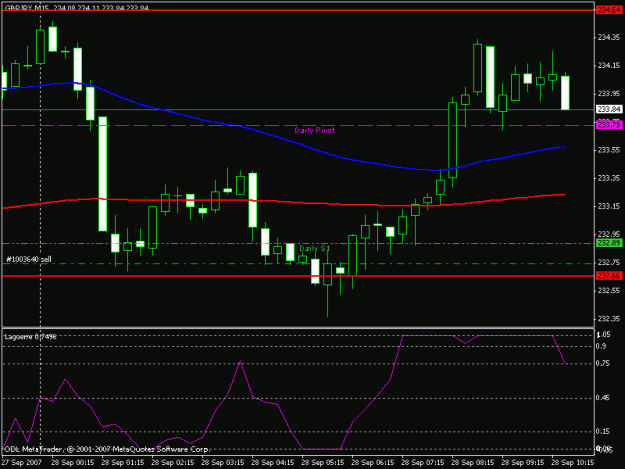This screenshot has height=469, width=625.
Task: Click the '28 Sep 06:15' time label
Action: (373, 463)
